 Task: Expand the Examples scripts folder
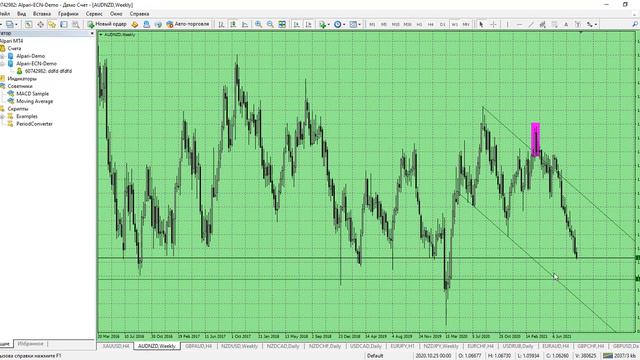(2, 116)
